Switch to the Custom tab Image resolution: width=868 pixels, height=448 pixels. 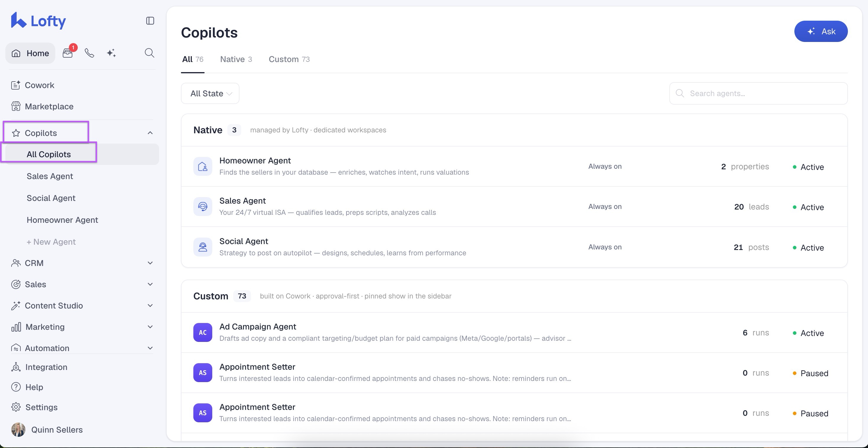289,59
